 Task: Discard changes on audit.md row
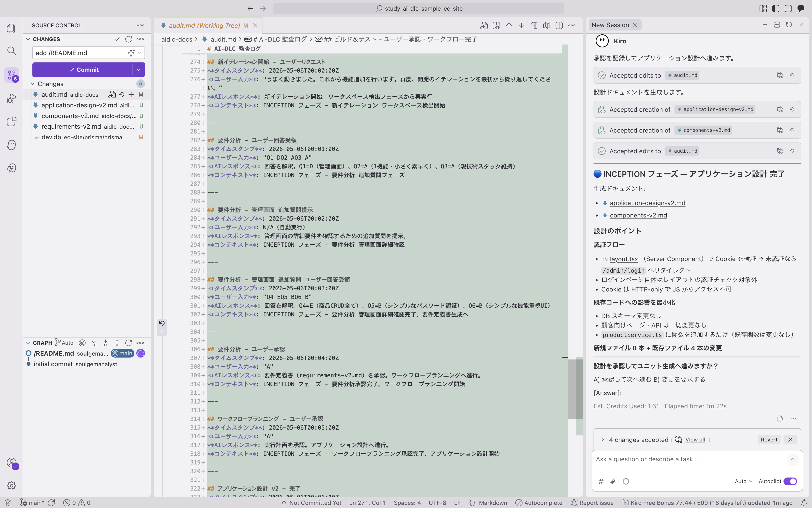pos(122,94)
